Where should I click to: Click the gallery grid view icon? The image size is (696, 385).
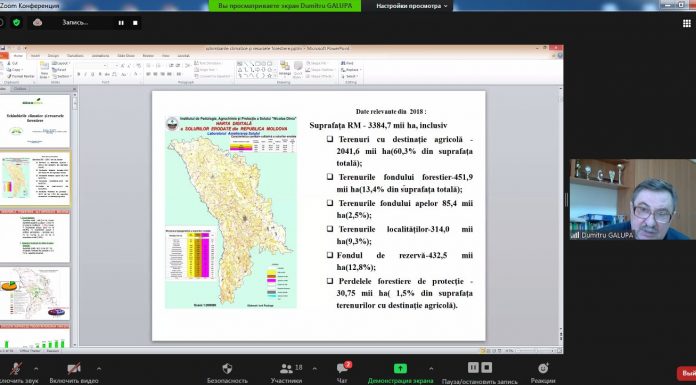tap(686, 24)
